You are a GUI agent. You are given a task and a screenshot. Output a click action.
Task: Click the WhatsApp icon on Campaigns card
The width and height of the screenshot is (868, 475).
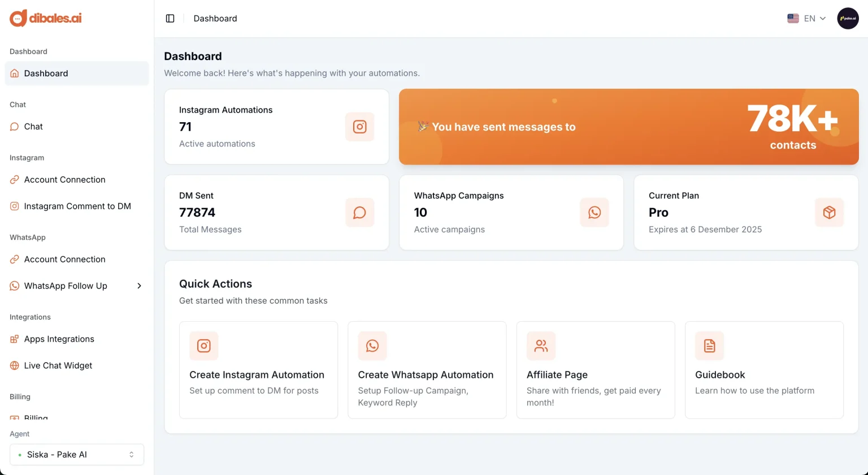point(594,213)
